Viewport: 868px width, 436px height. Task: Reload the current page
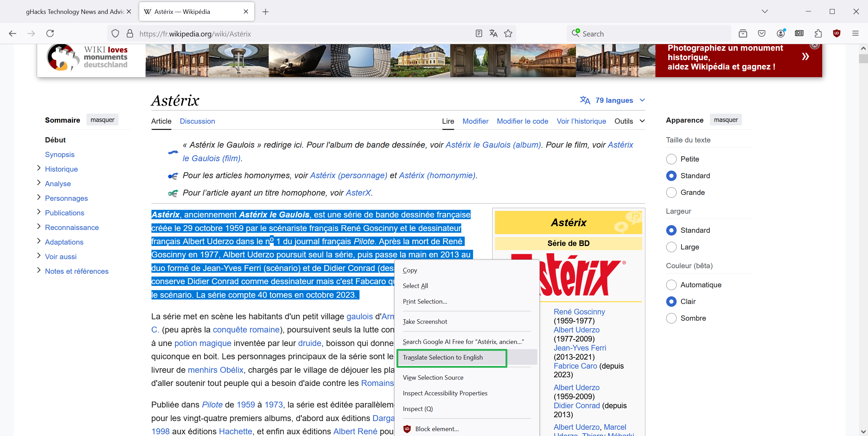(50, 33)
